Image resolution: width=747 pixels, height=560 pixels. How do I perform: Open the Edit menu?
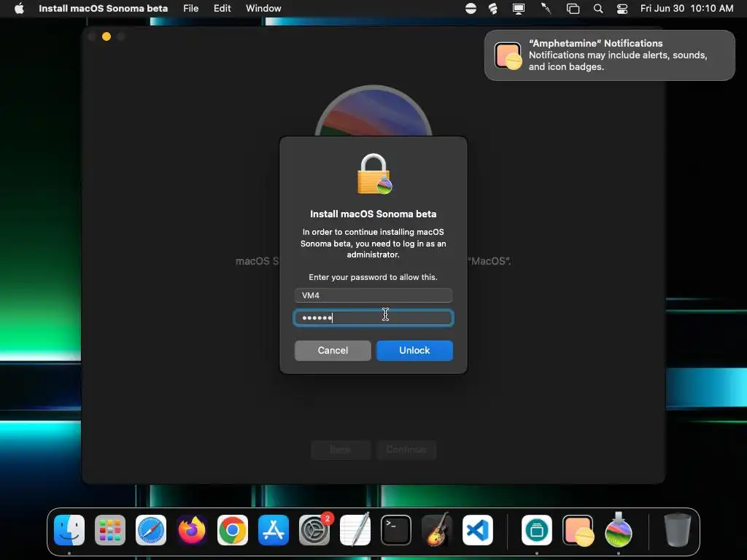click(222, 8)
